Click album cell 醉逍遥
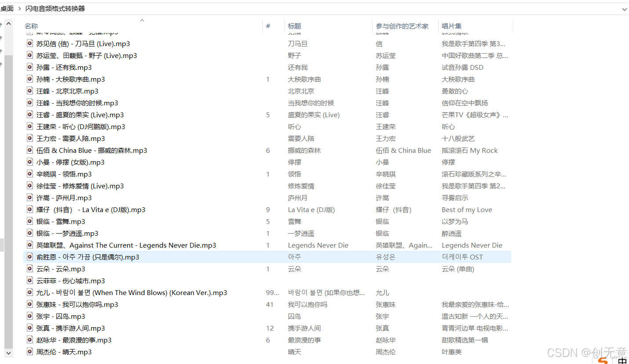Viewport: 629px width, 364px height. [452, 233]
